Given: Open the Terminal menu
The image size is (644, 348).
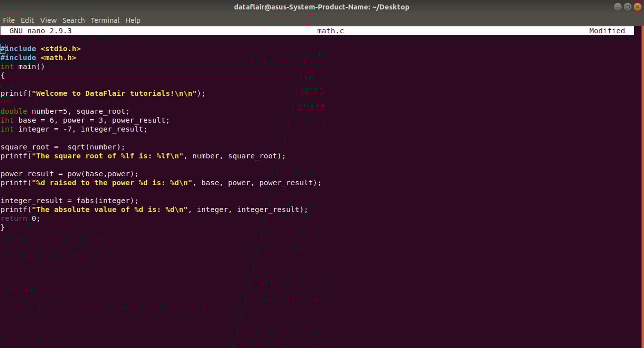Looking at the screenshot, I should 105,20.
